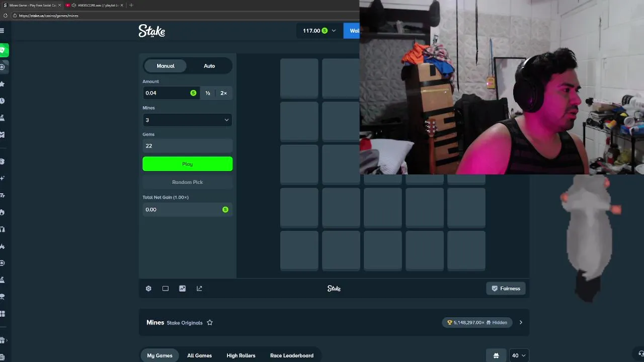This screenshot has height=362, width=644.
Task: Click the Stake logo under game board
Action: pos(334,289)
